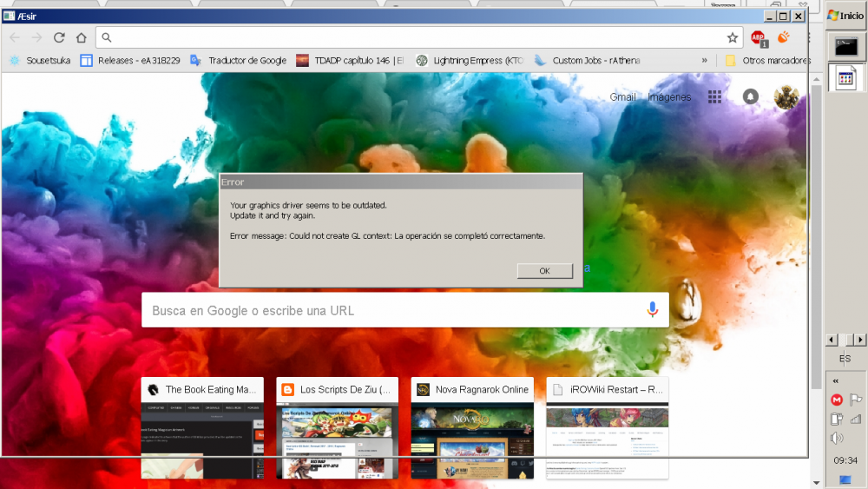Open the Nova Ragnarok Online thumbnail
This screenshot has width=868, height=489.
(472, 427)
